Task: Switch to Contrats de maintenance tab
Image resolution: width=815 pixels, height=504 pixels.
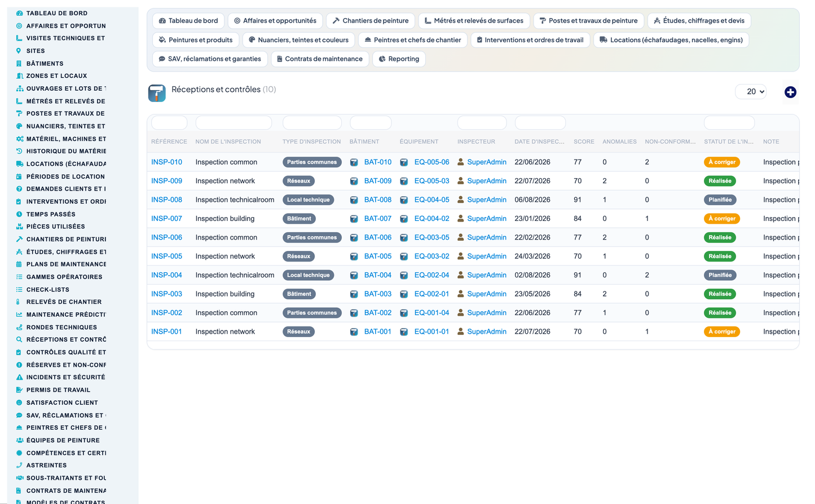Action: [x=320, y=59]
